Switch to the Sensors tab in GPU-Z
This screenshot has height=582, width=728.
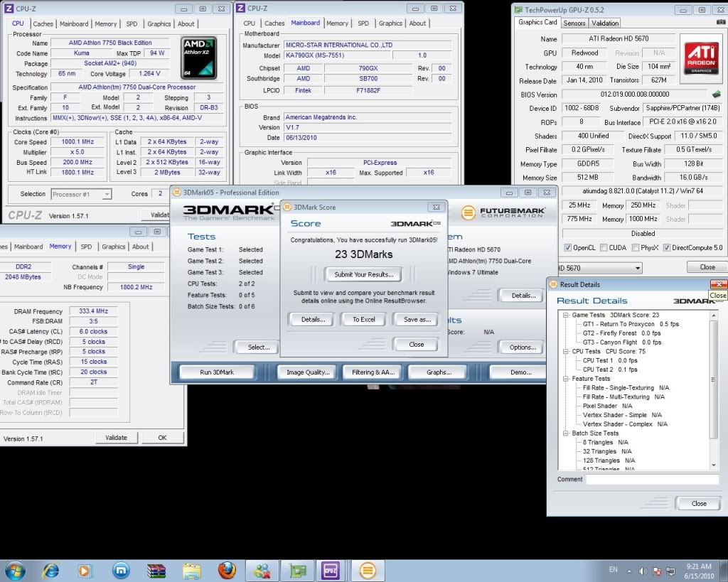click(574, 23)
